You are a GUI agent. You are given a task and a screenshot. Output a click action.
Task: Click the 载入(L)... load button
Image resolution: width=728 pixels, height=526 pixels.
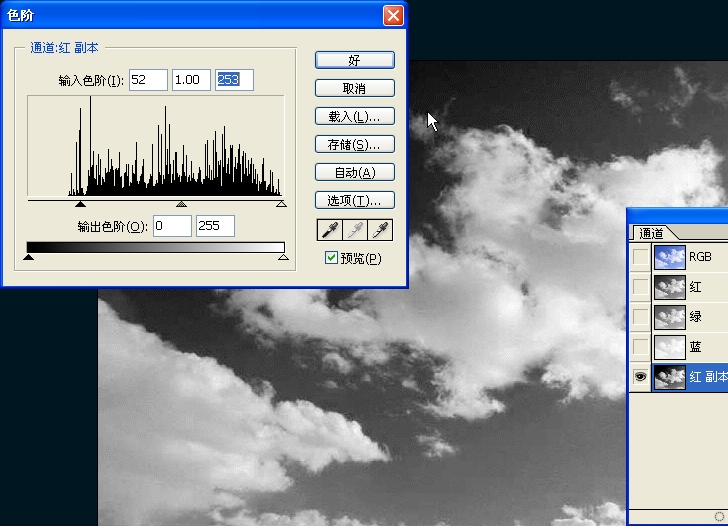pos(355,116)
